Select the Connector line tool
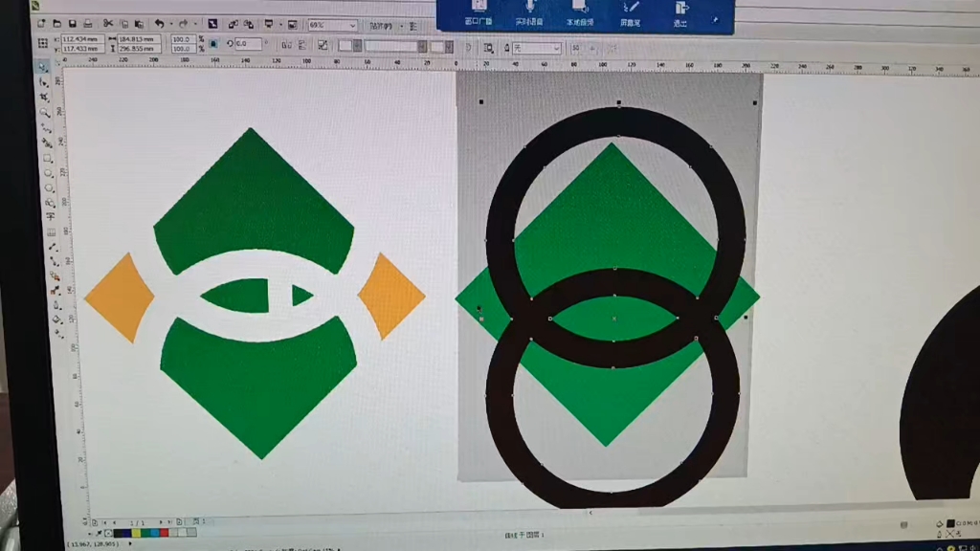The image size is (980, 551). pyautogui.click(x=54, y=261)
